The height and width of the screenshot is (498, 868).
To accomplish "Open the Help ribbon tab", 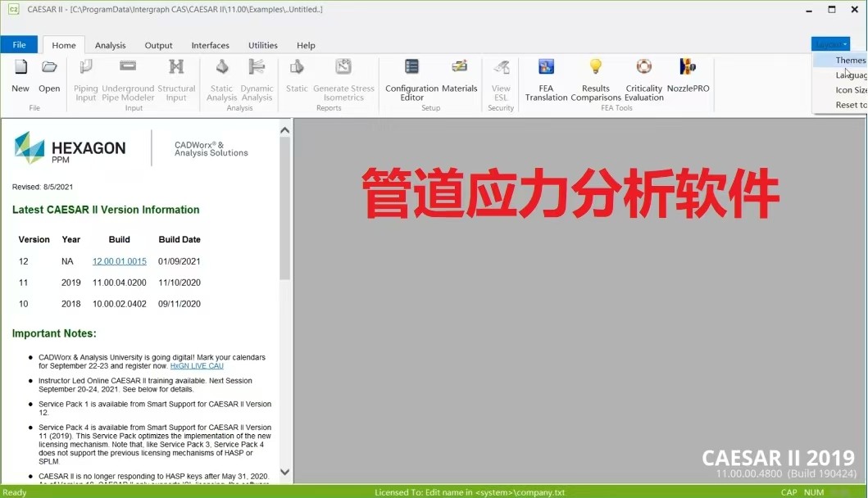I will point(306,45).
